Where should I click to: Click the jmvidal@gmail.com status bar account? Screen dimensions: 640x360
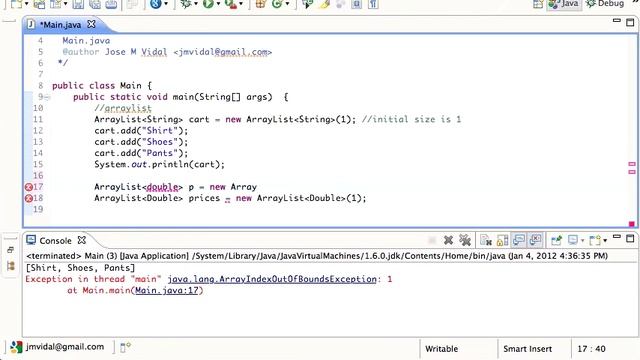65,347
